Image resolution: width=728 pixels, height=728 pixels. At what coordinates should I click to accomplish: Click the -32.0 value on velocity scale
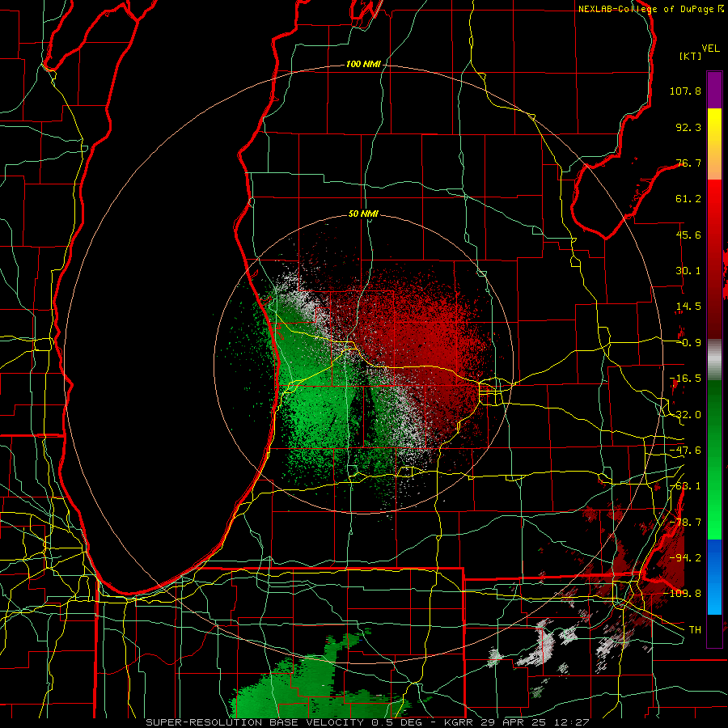pyautogui.click(x=686, y=415)
